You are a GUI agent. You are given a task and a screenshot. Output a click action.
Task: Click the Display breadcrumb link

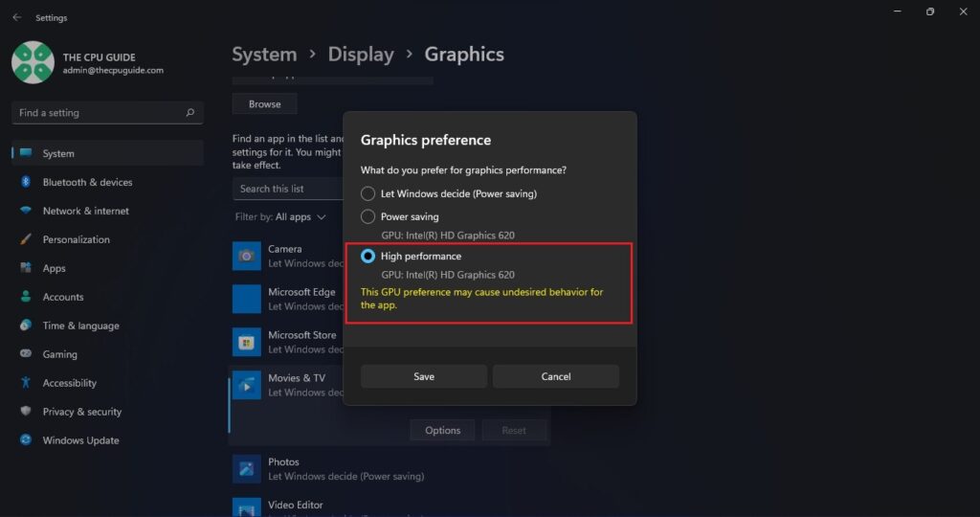(361, 55)
